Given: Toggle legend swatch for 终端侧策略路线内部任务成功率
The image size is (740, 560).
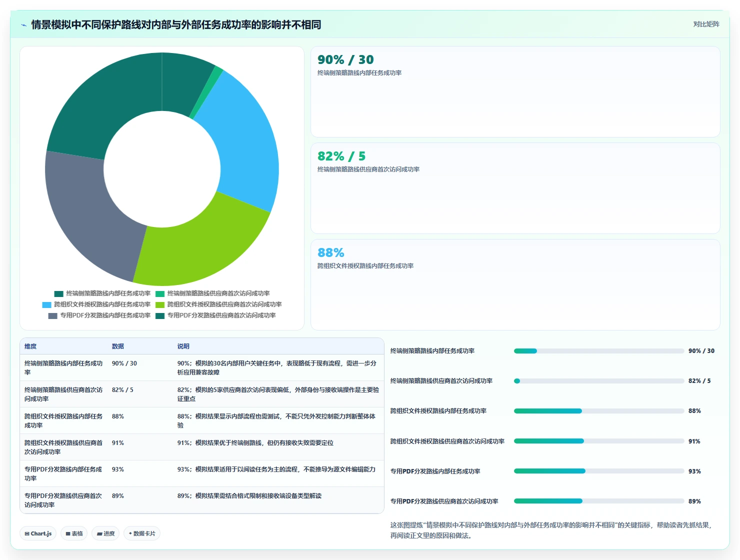Looking at the screenshot, I should click(x=59, y=294).
